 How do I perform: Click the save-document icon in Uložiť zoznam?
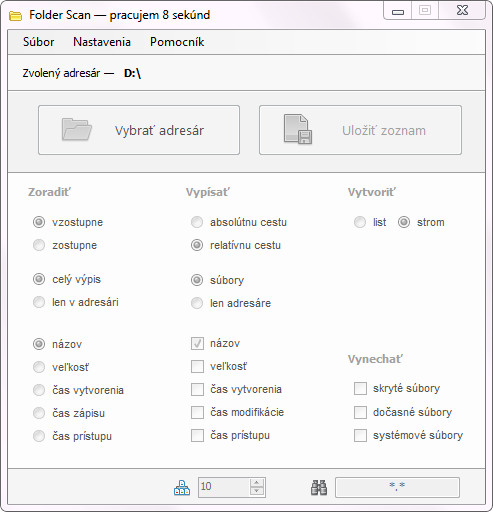click(x=298, y=129)
